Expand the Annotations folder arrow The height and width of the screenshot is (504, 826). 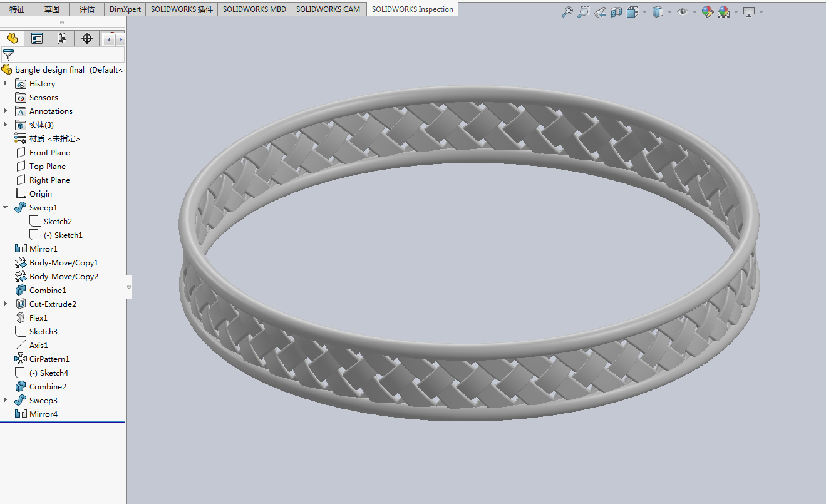(x=6, y=111)
